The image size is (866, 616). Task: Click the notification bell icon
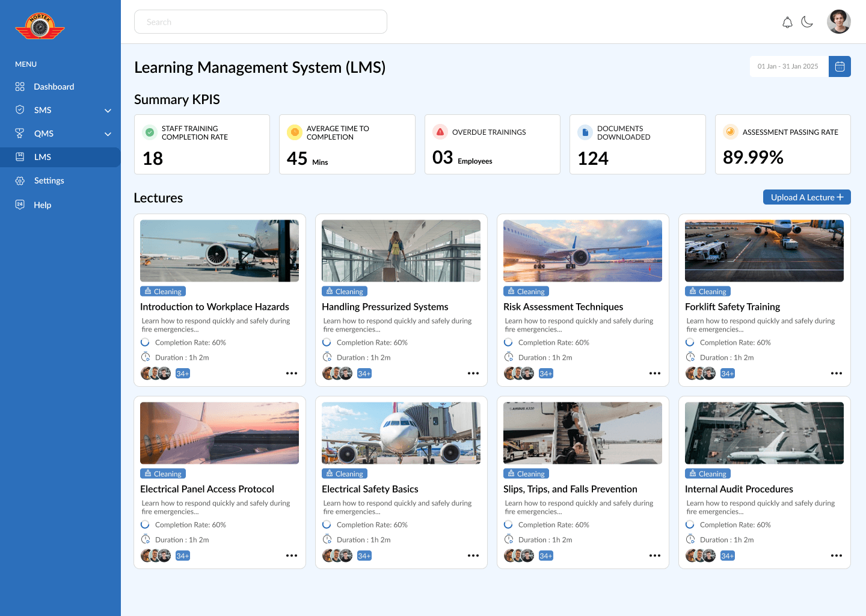pos(787,22)
